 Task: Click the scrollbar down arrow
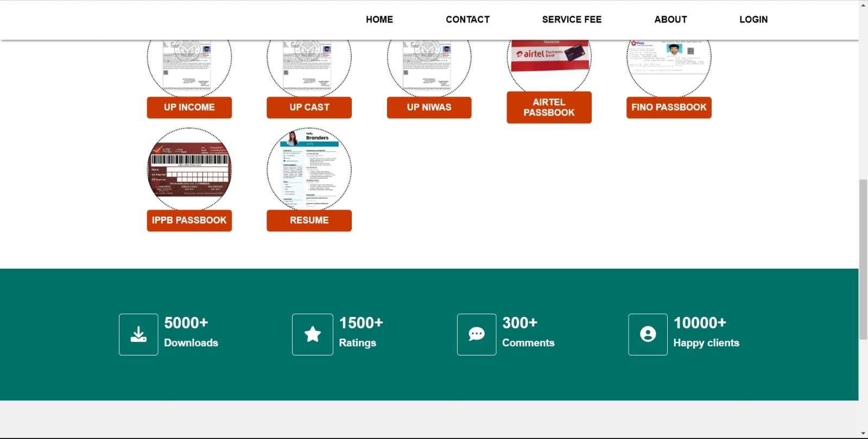pos(863,434)
